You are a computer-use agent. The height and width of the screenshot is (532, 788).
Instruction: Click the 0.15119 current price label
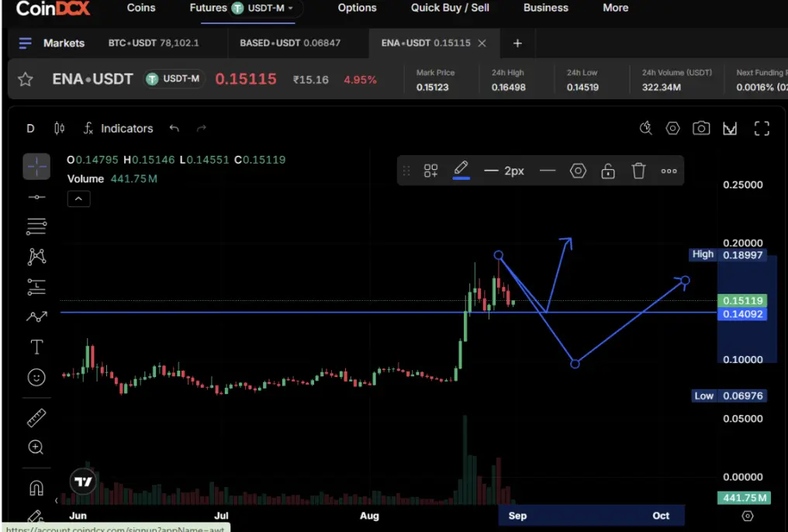point(742,300)
